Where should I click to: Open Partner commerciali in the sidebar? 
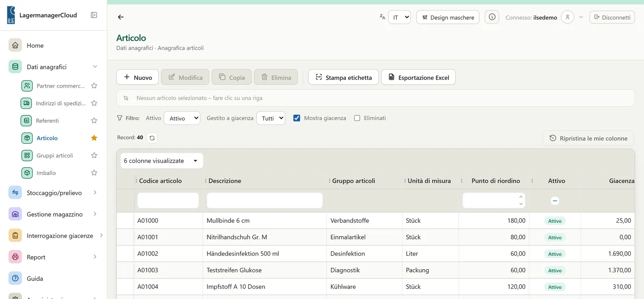coord(61,86)
